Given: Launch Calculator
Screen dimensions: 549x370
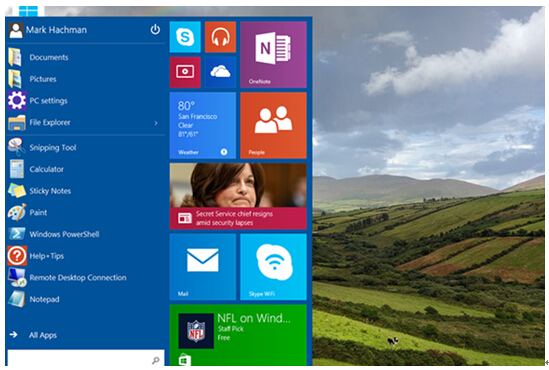Looking at the screenshot, I should click(86, 169).
